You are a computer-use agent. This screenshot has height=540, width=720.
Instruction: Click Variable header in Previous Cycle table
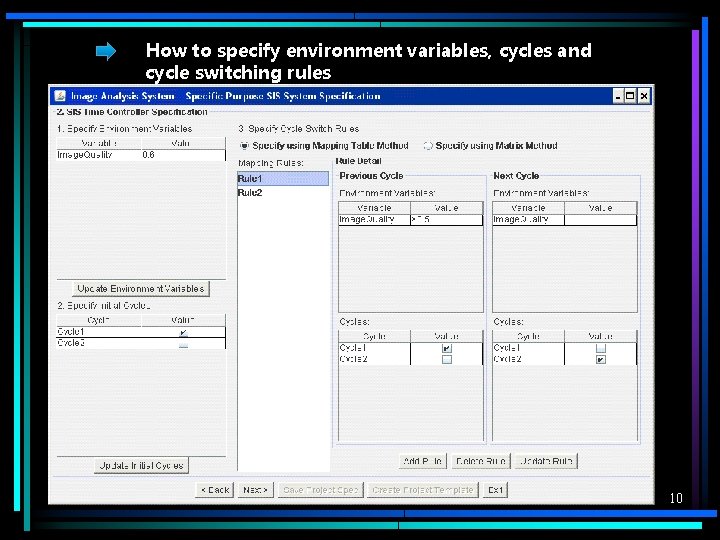pyautogui.click(x=374, y=208)
